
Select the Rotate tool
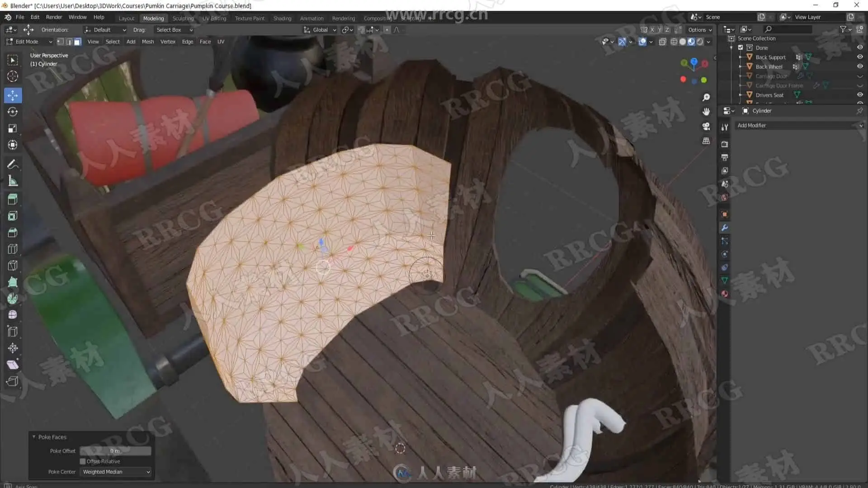(13, 112)
